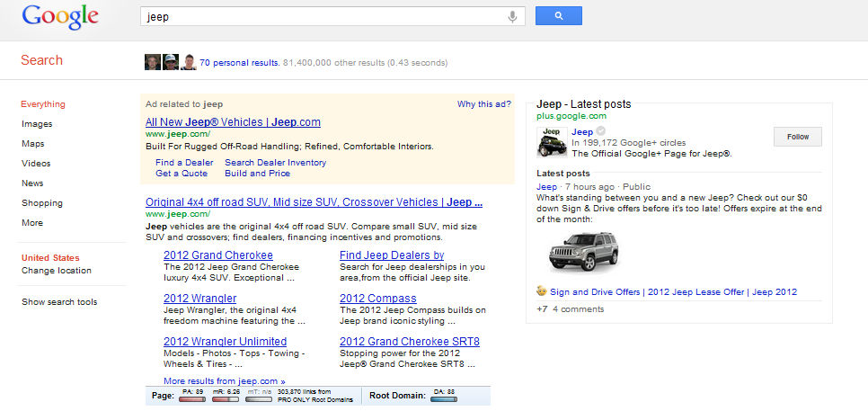Open the Shopping results category

pyautogui.click(x=42, y=203)
